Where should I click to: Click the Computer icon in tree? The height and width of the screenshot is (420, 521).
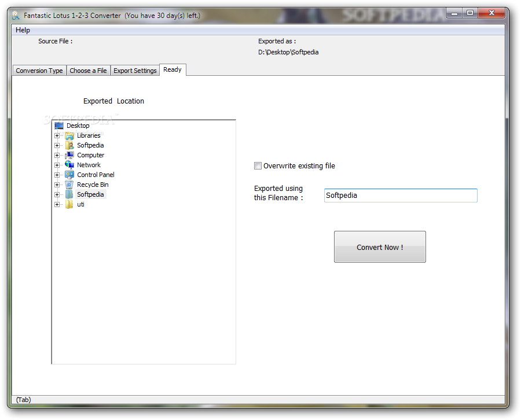click(x=69, y=155)
